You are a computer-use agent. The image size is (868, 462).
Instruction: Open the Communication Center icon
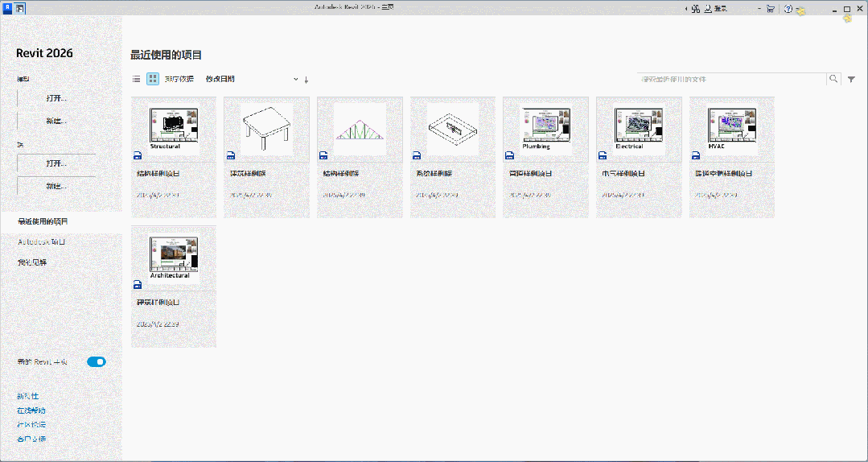tap(696, 9)
